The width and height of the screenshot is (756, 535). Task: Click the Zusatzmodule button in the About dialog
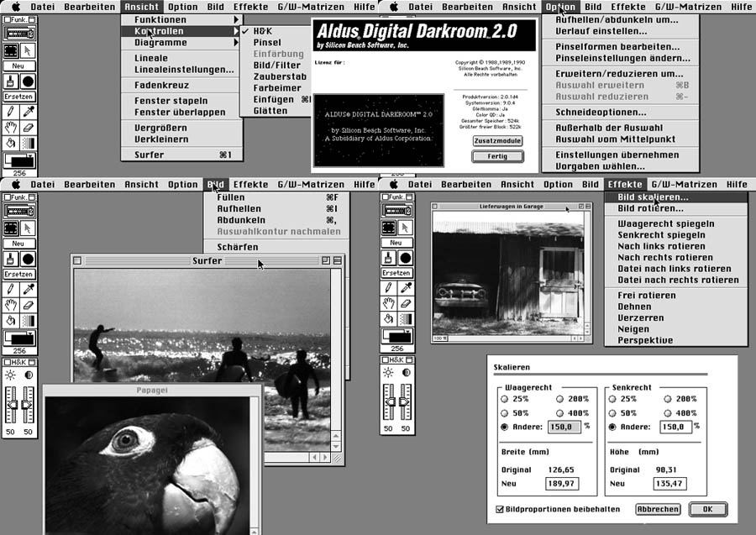497,141
